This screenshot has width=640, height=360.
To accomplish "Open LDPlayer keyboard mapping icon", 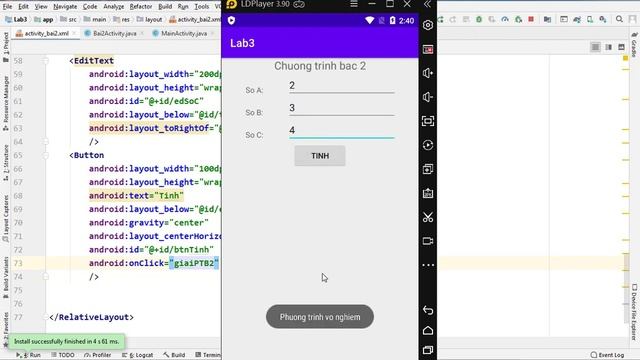I will point(428,49).
